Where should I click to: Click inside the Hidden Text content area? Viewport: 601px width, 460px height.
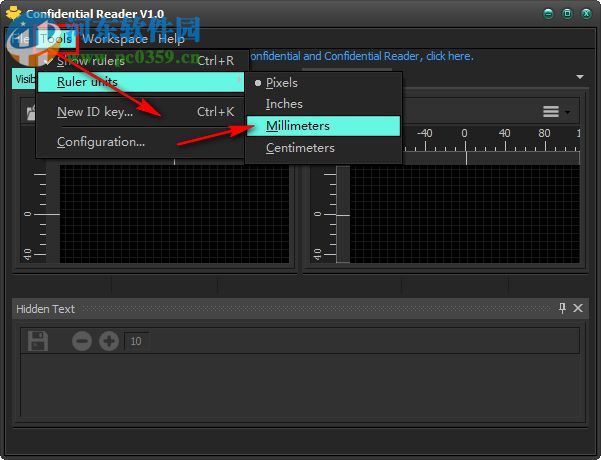click(x=300, y=385)
